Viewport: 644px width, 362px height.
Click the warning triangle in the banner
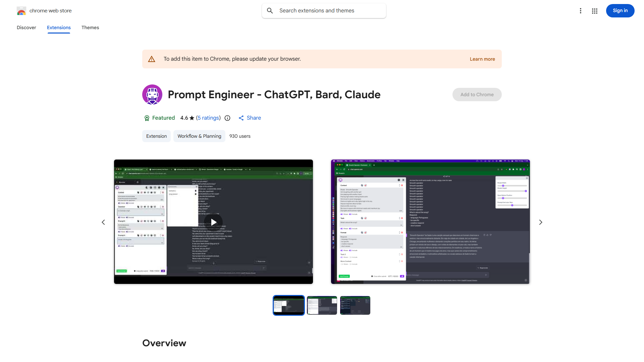point(152,59)
